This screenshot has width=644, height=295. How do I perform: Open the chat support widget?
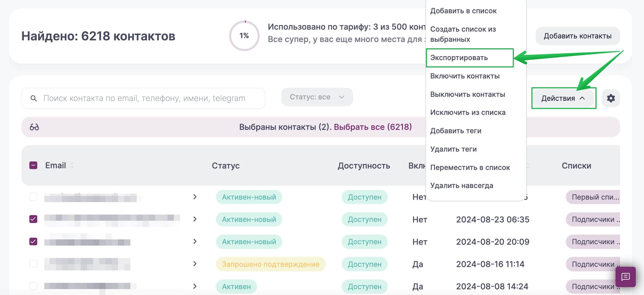point(626,277)
